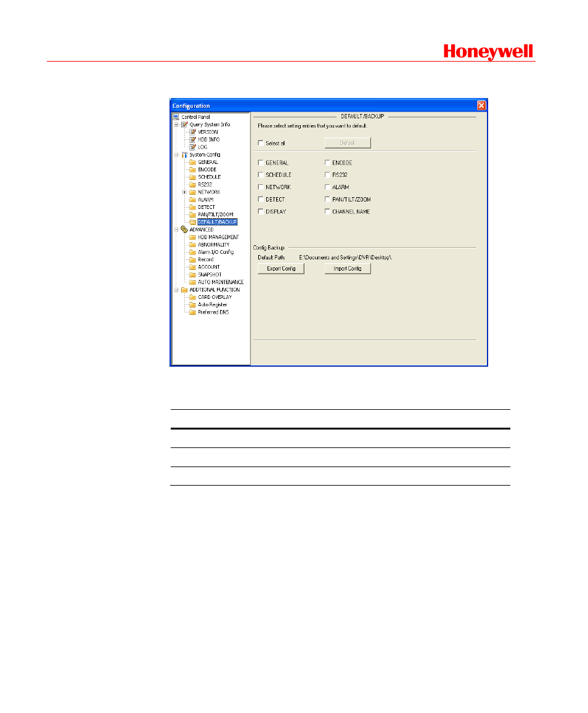Click the RS232 folder icon in tree
588x713 pixels.
tap(193, 185)
